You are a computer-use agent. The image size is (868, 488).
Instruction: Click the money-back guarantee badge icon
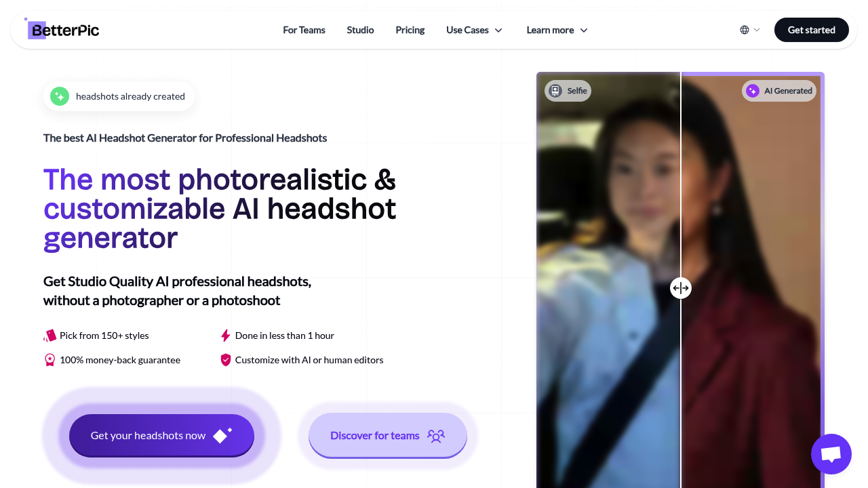[50, 360]
